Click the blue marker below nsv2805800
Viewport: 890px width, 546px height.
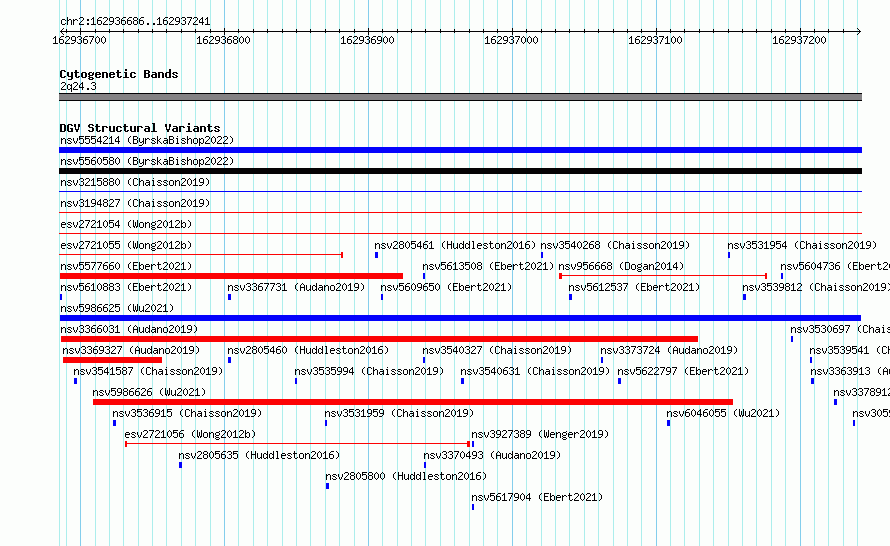coord(328,486)
